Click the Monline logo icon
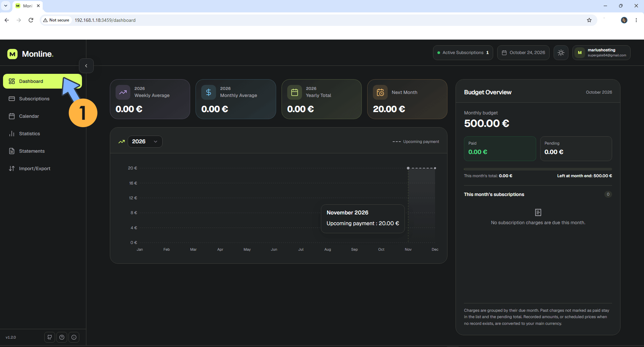Image resolution: width=644 pixels, height=347 pixels. 12,54
